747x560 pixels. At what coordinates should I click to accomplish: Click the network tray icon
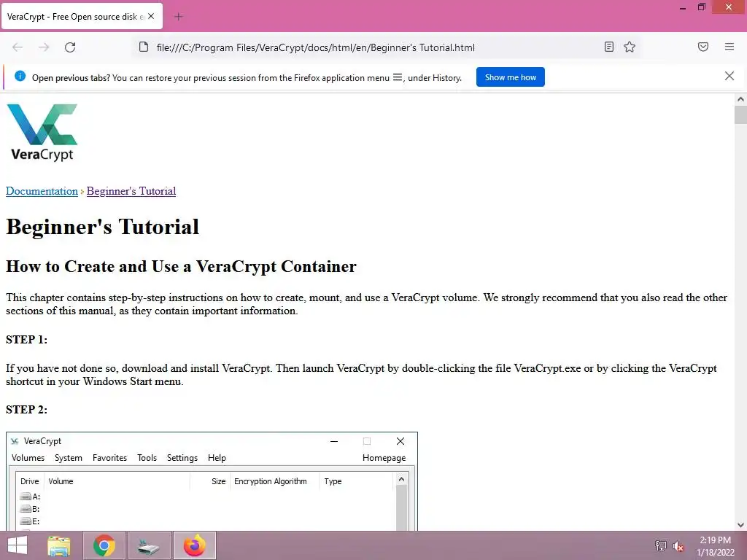661,545
